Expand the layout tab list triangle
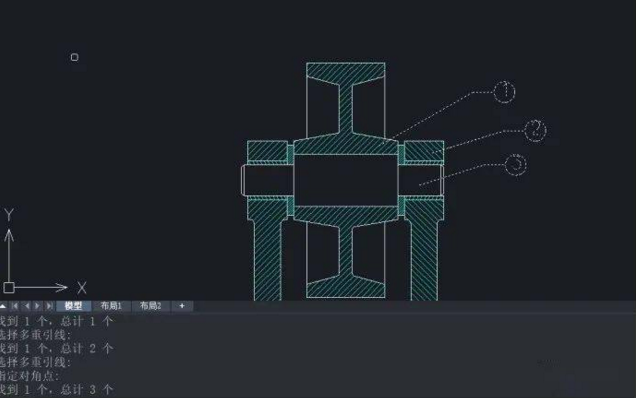The height and width of the screenshot is (398, 636). (x=3, y=306)
